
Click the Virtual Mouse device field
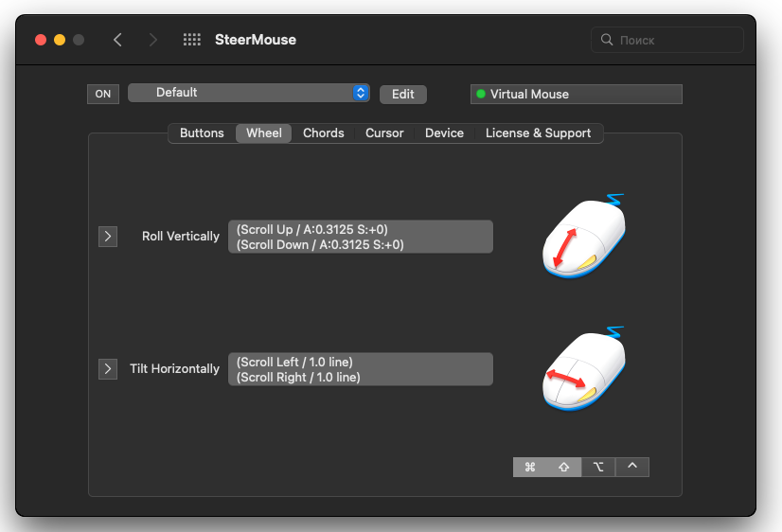tap(576, 95)
